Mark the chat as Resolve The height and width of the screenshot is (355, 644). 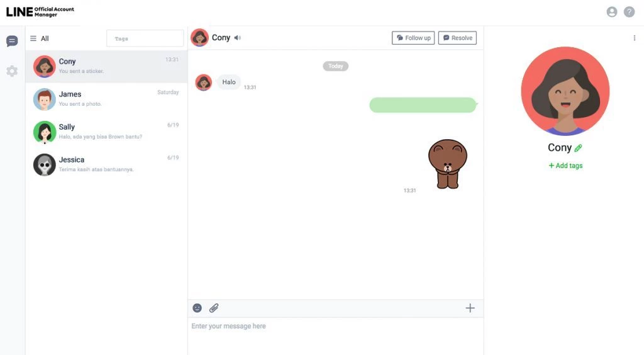pos(458,38)
